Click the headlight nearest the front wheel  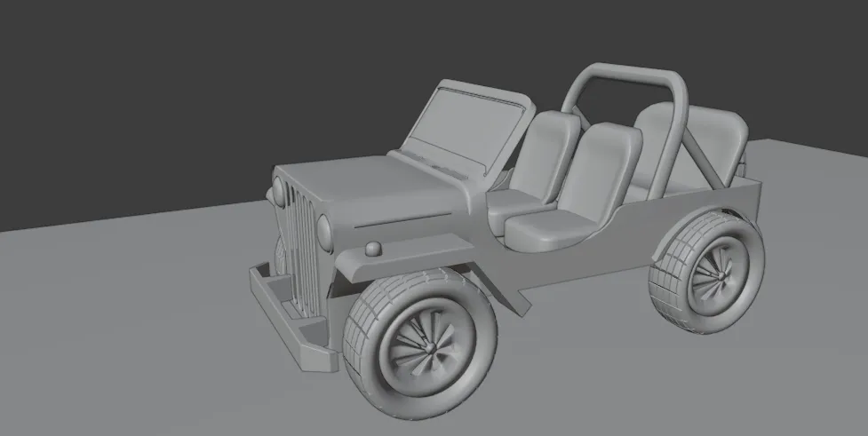click(x=324, y=234)
